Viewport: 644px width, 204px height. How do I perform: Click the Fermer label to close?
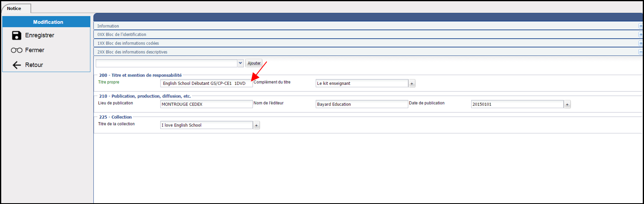(x=35, y=50)
